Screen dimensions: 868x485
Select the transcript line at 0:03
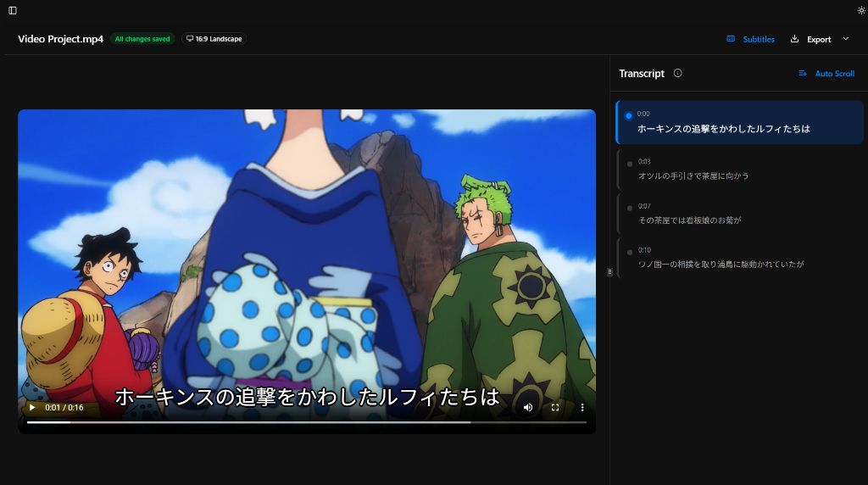[739, 170]
